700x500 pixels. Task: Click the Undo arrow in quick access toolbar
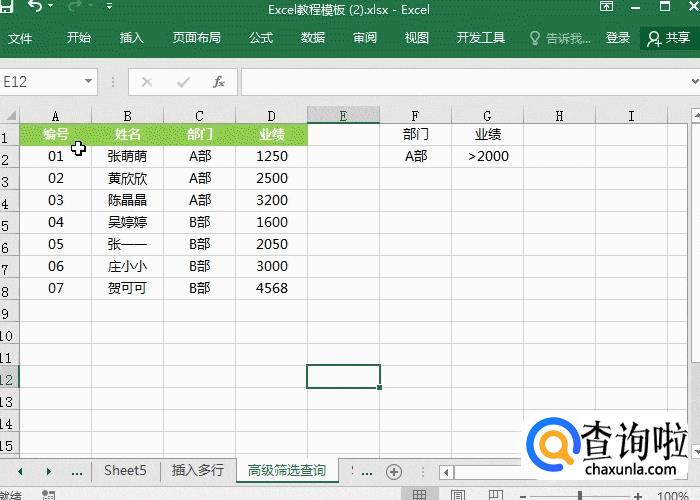[x=35, y=8]
